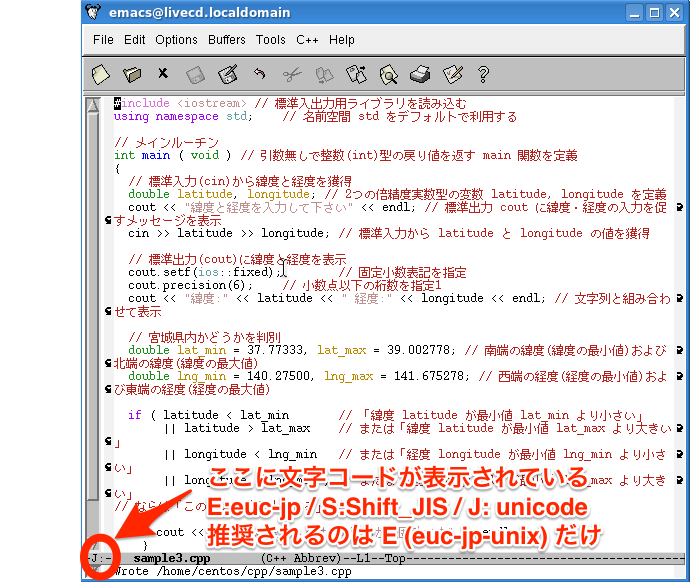Click on 'double latitude, longitude;' declaration
Screen dimensions: 690x582
221,194
